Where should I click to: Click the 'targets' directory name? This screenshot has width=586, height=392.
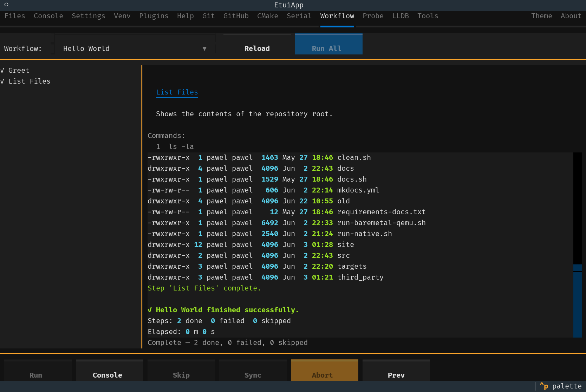coord(352,266)
